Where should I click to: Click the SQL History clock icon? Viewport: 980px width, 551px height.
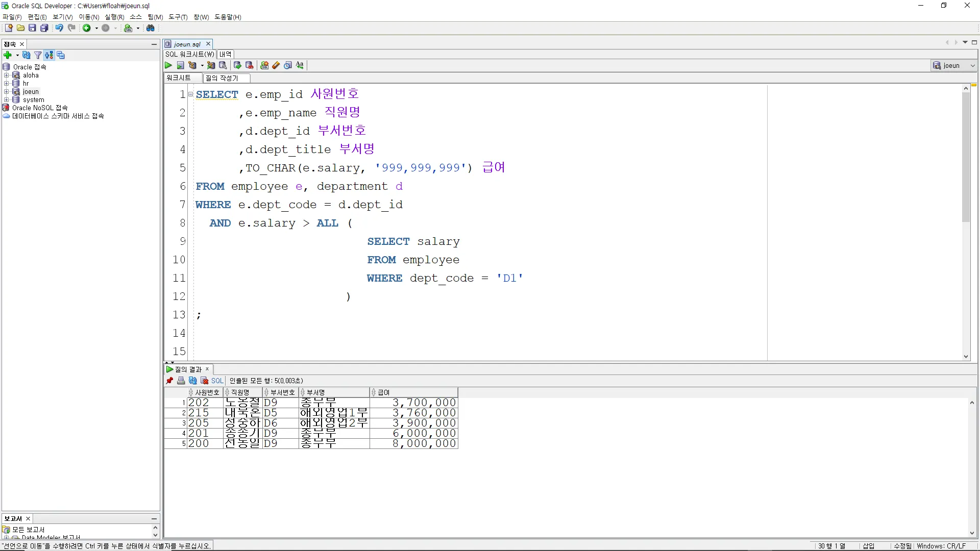point(288,65)
